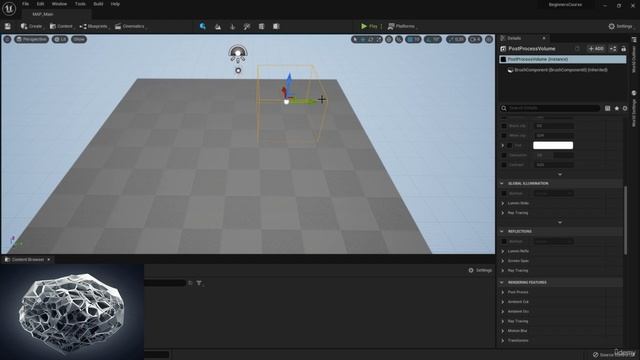640x360 pixels.
Task: Open the Platforms button menu
Action: (401, 27)
